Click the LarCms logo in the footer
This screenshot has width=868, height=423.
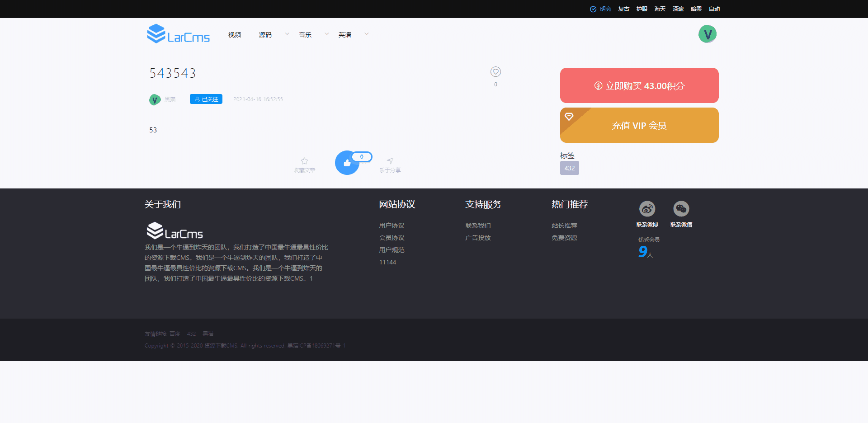[x=175, y=231]
